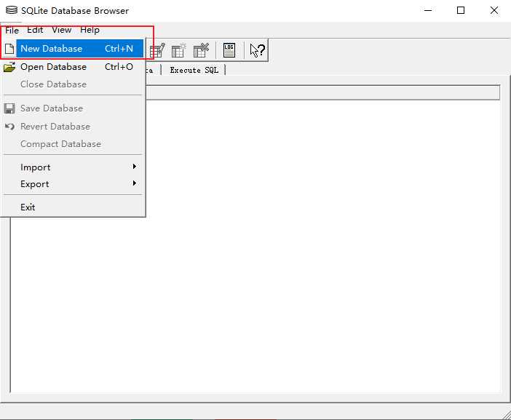Click the Modify Table toolbar icon
The height and width of the screenshot is (420, 511).
pyautogui.click(x=157, y=50)
